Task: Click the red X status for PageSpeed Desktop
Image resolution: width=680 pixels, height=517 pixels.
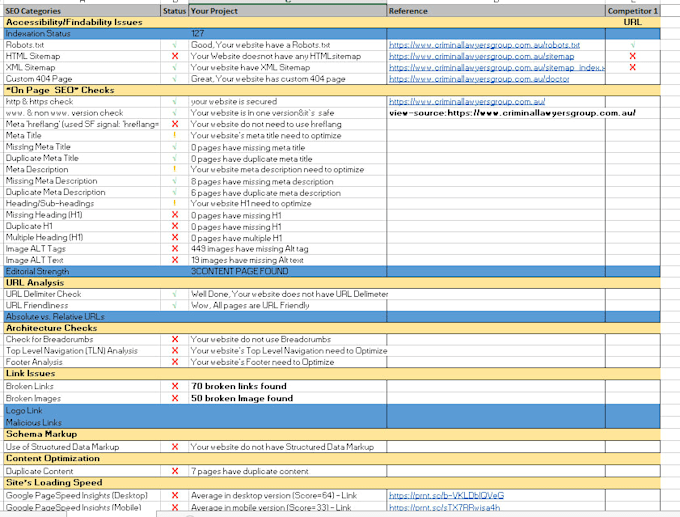Action: (x=175, y=495)
